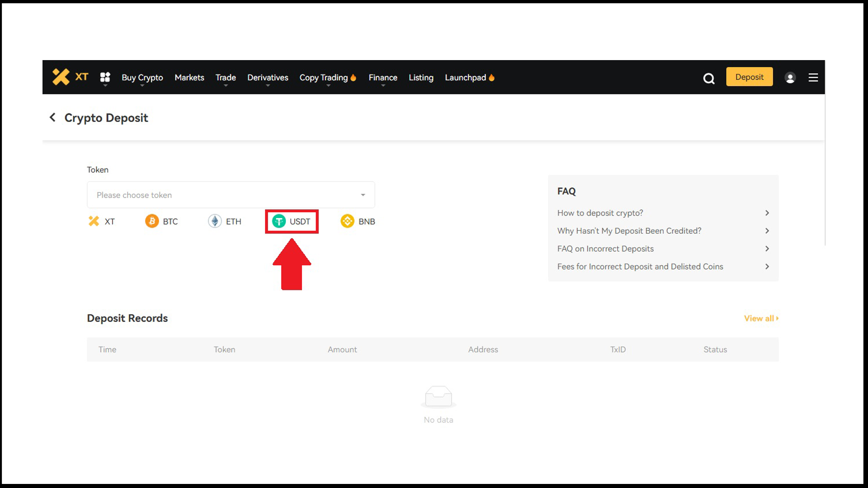Expand How to deposit crypto FAQ
The width and height of the screenshot is (868, 488).
point(663,213)
